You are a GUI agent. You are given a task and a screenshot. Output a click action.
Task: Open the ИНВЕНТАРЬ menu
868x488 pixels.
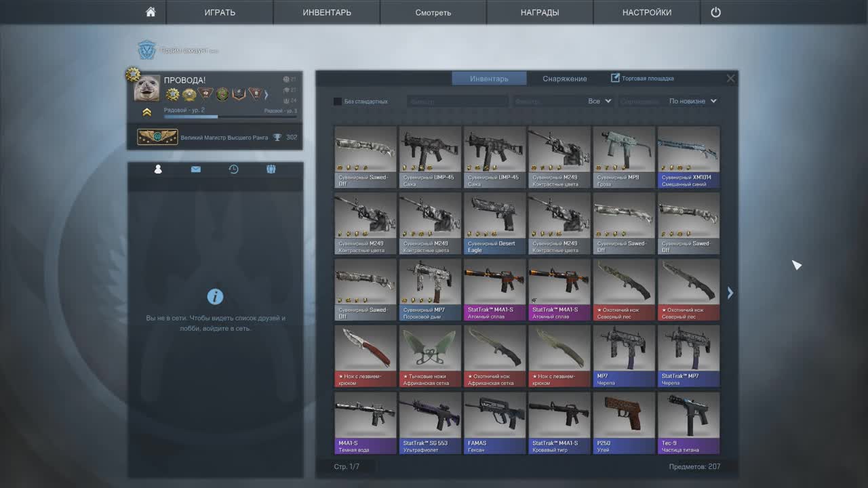(x=327, y=12)
